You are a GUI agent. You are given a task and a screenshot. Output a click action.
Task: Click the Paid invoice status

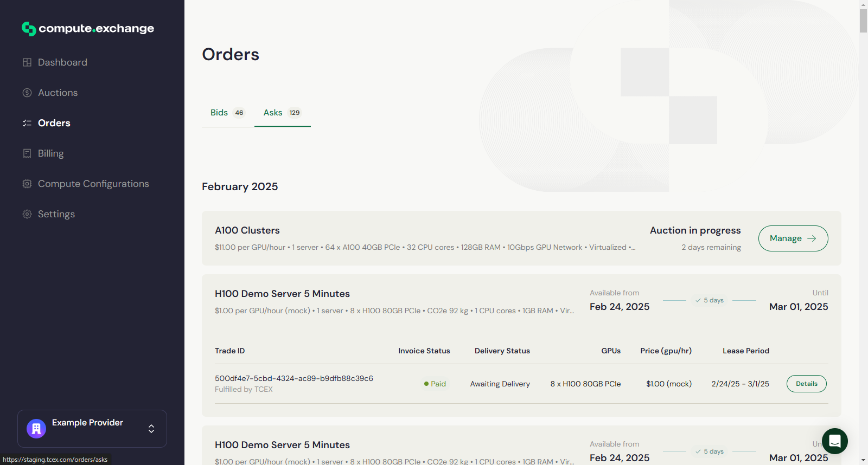tap(435, 384)
